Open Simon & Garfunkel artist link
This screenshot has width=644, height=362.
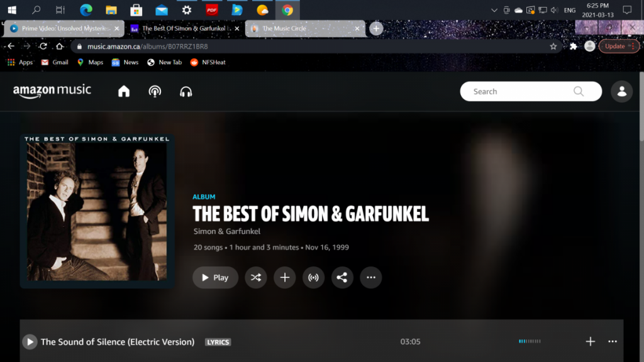[226, 231]
